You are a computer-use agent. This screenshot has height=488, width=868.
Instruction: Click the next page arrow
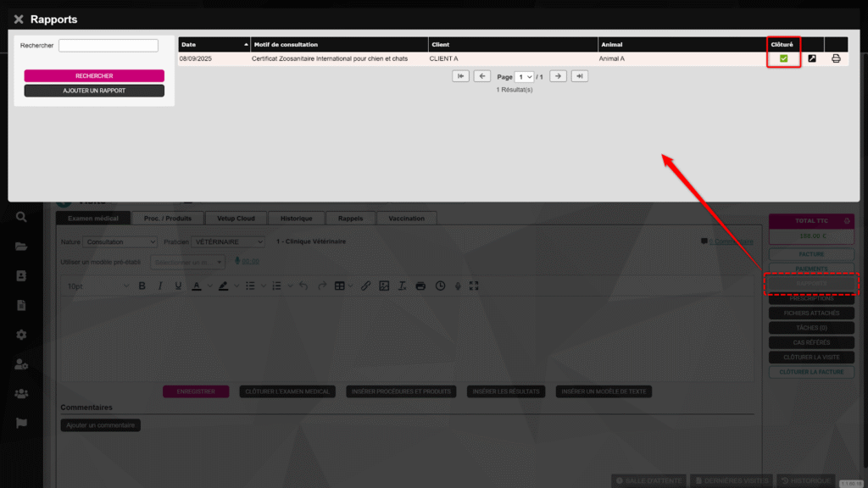[558, 76]
